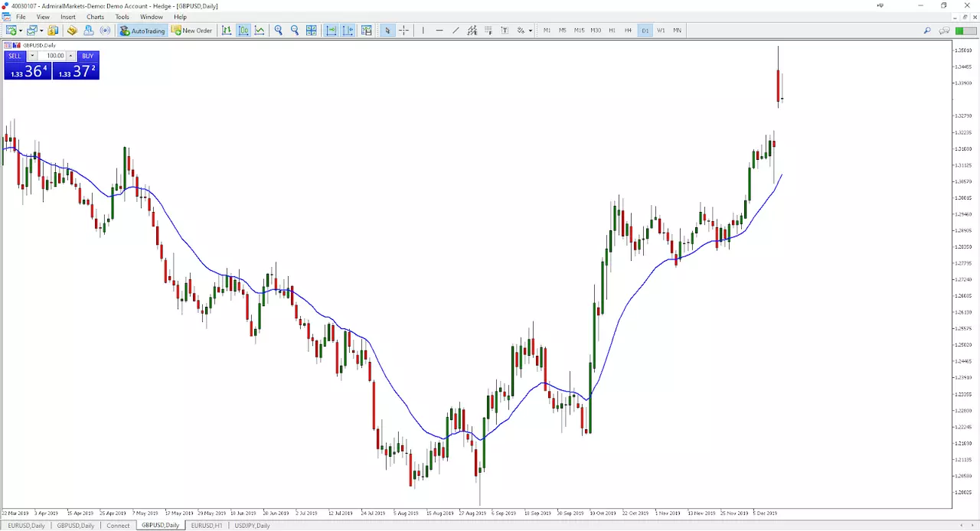Click the New Order button
This screenshot has height=531, width=980.
tap(192, 31)
